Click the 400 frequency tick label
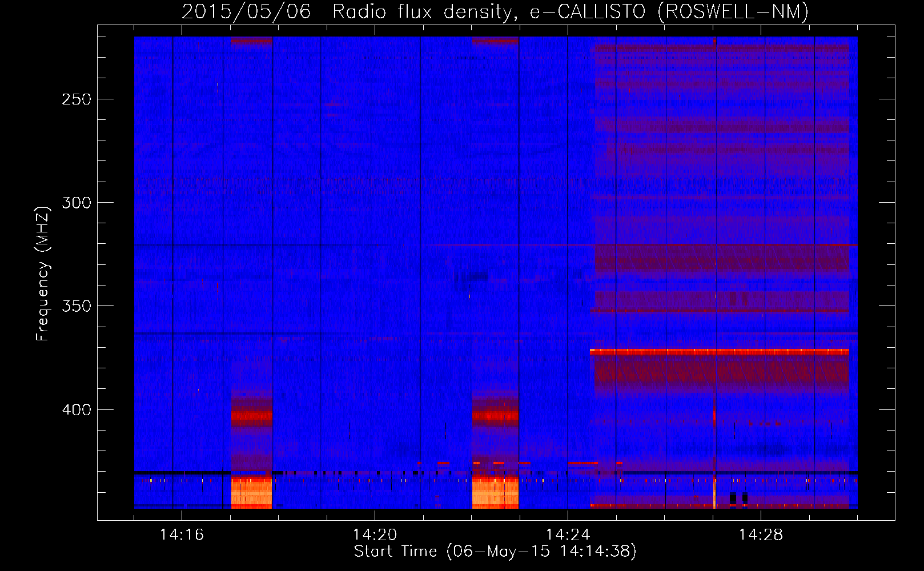This screenshot has height=571, width=924. click(77, 410)
